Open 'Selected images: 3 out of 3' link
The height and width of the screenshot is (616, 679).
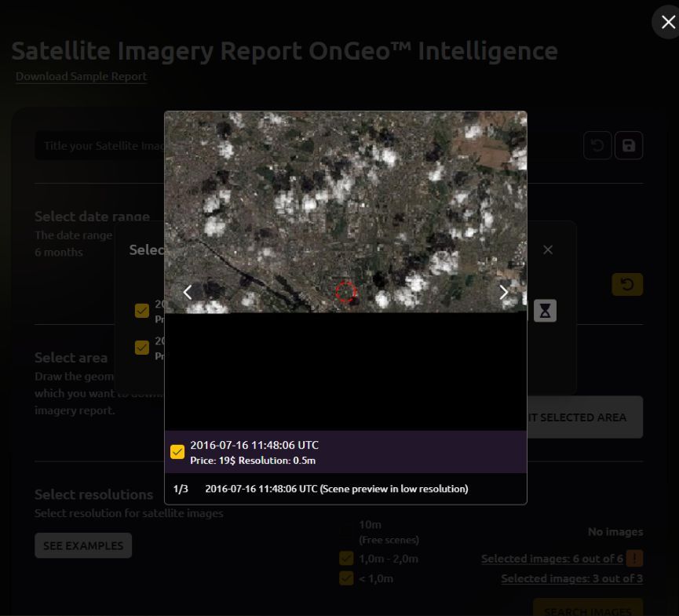pyautogui.click(x=571, y=578)
